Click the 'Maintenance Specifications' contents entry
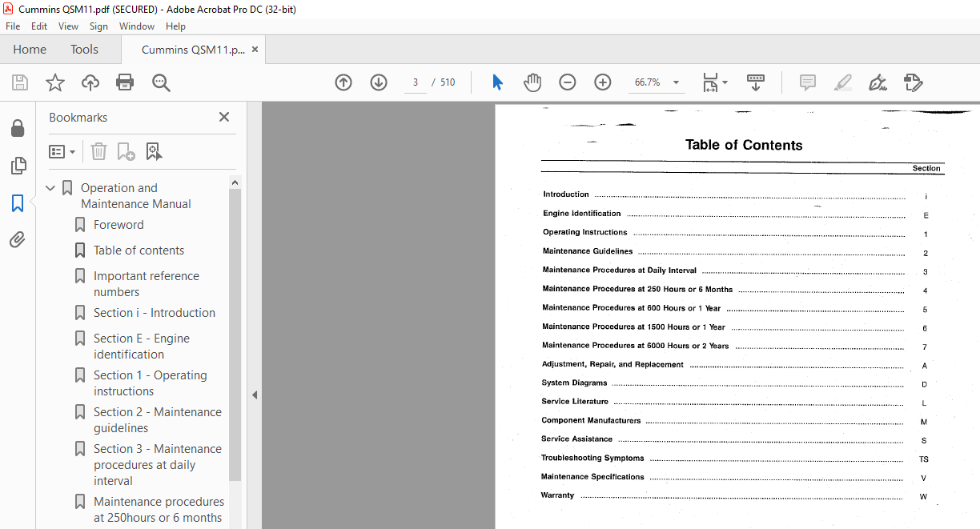The height and width of the screenshot is (529, 980). (x=592, y=477)
